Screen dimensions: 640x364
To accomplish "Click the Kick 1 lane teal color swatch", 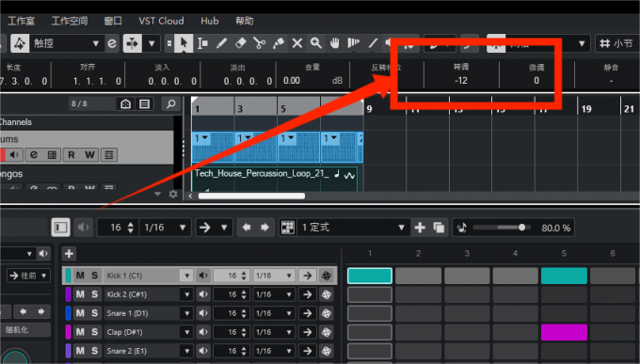I will tap(68, 276).
